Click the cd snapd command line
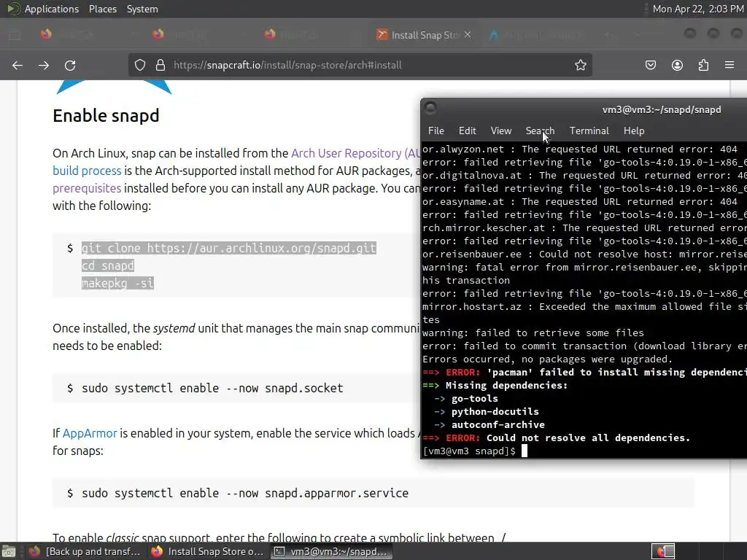Image resolution: width=747 pixels, height=560 pixels. click(108, 265)
